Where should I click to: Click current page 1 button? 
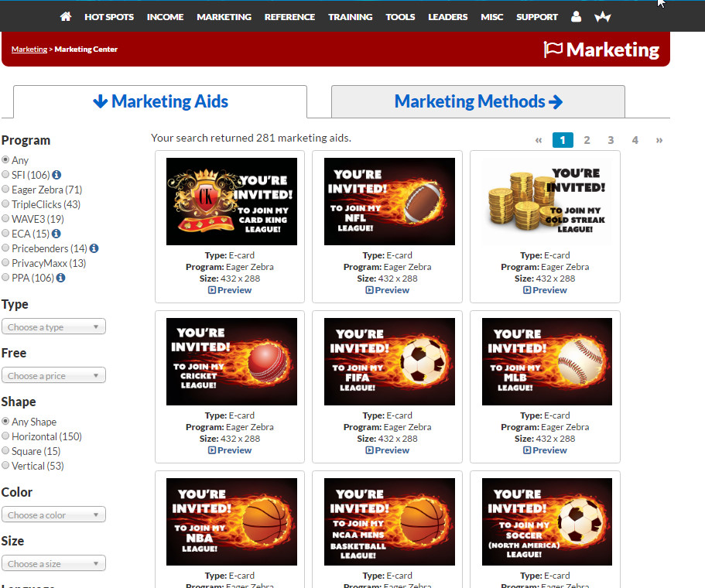coord(563,140)
